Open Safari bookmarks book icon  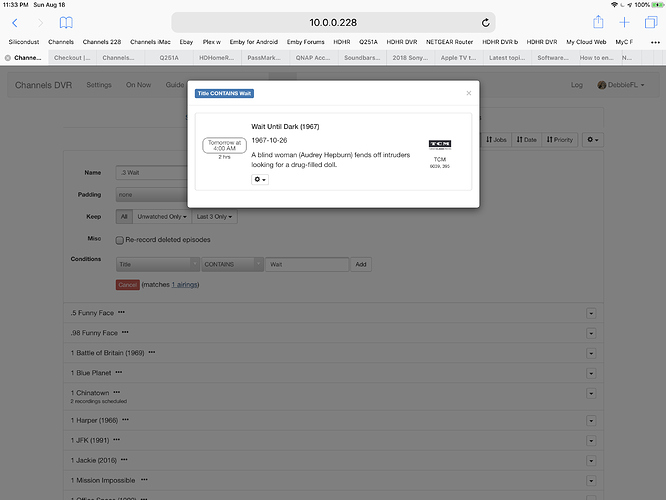click(66, 22)
